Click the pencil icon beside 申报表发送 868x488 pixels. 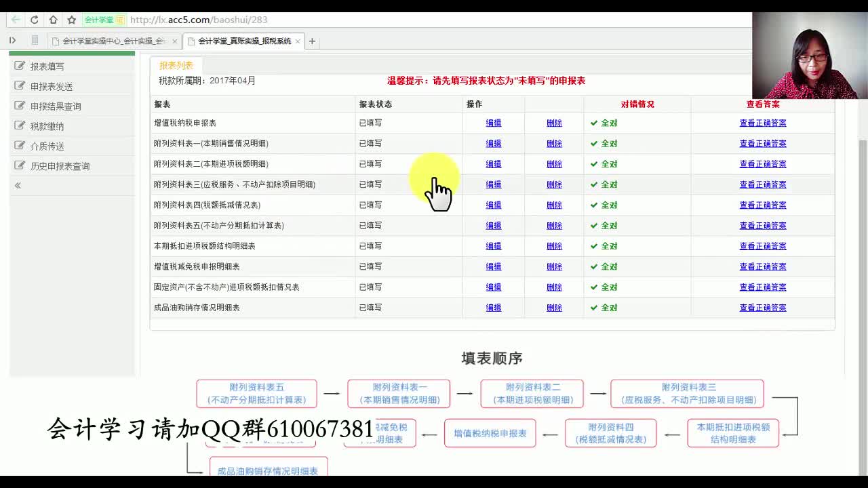click(20, 85)
